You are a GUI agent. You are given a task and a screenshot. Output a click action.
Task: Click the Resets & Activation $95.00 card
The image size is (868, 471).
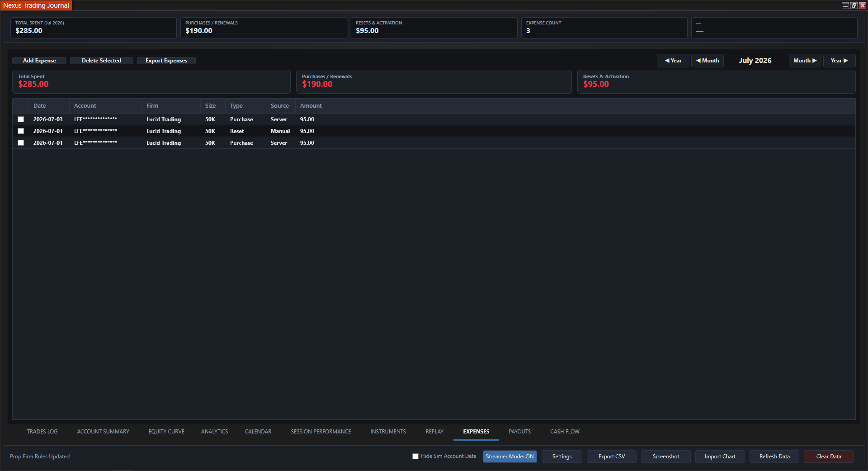[716, 81]
